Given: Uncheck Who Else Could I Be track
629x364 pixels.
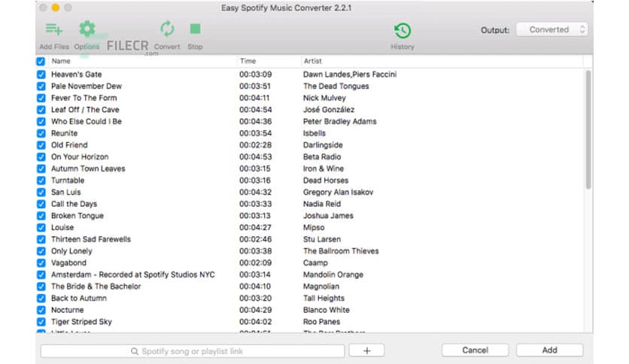Looking at the screenshot, I should point(41,122).
